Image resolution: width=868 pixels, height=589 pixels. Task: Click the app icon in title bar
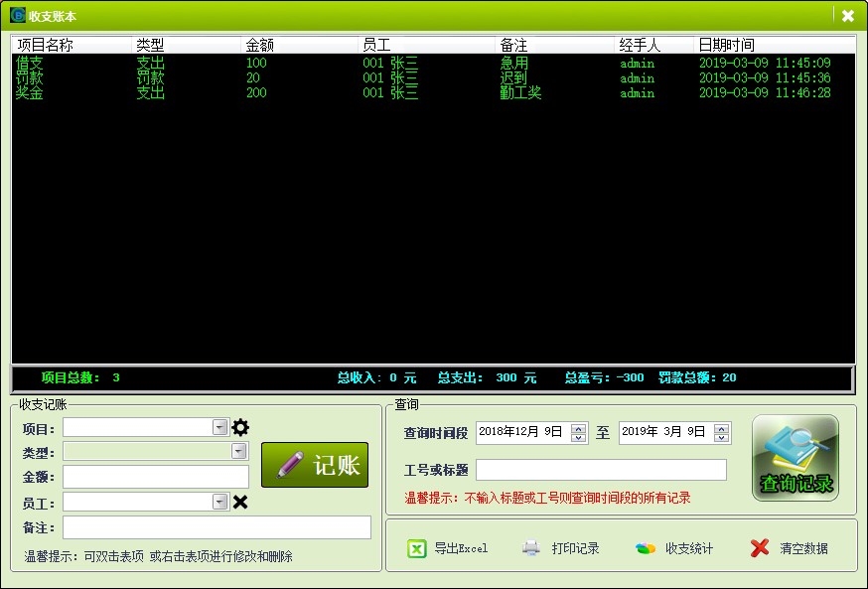click(x=17, y=16)
